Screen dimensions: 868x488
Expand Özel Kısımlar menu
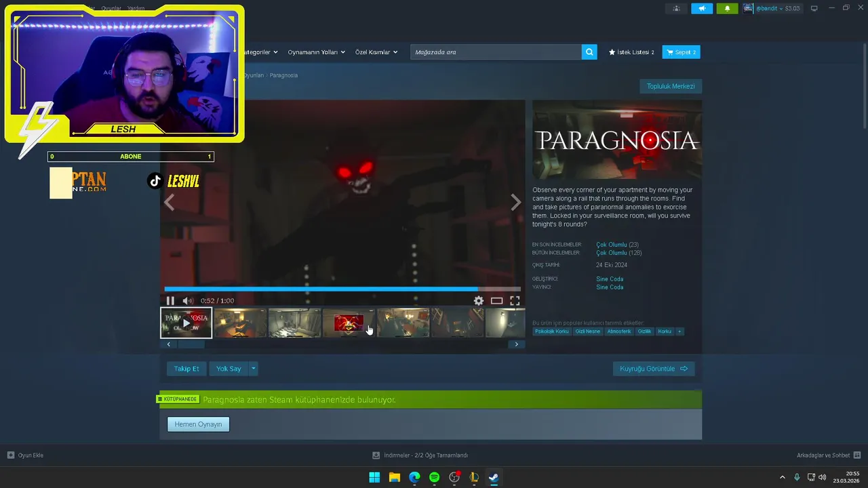pos(376,52)
